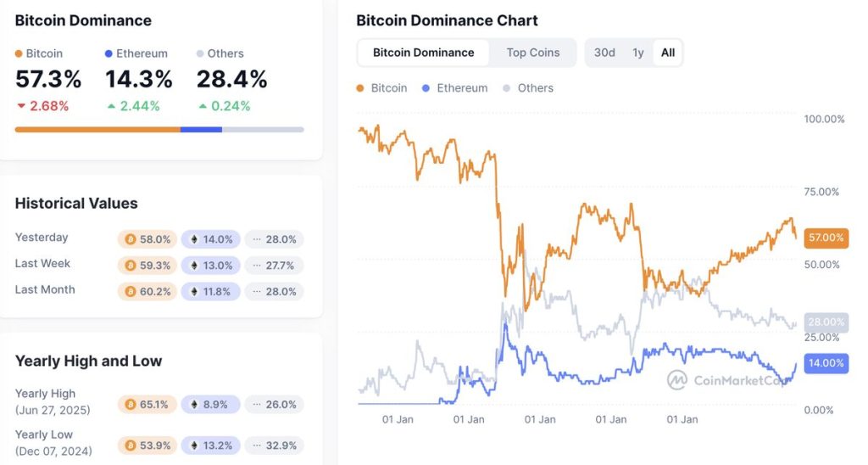Toggle Others series in chart legend
Image resolution: width=868 pixels, height=465 pixels.
(528, 88)
